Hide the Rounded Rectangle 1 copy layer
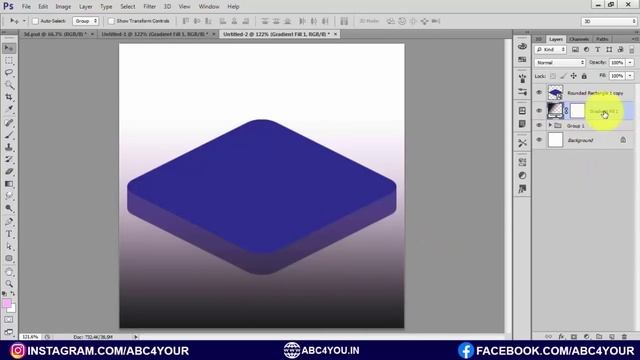This screenshot has width=640, height=360. (x=539, y=93)
